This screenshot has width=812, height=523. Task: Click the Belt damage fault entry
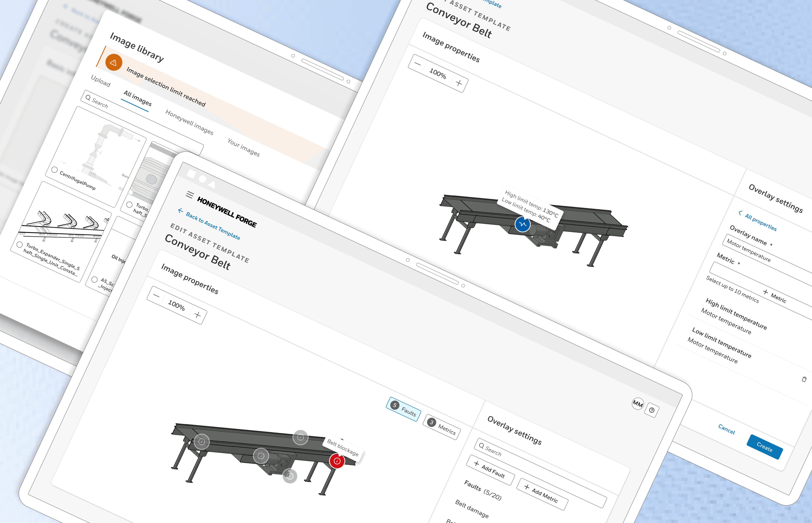tap(472, 509)
